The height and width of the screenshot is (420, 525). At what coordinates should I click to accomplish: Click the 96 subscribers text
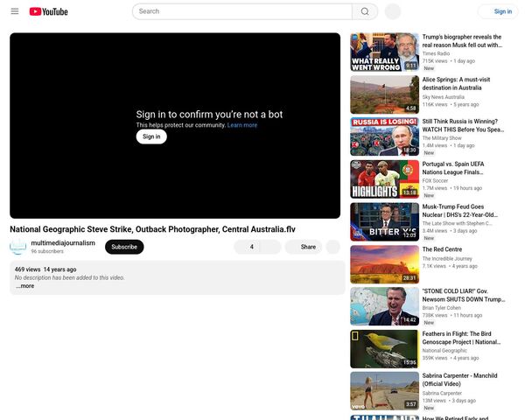47,251
